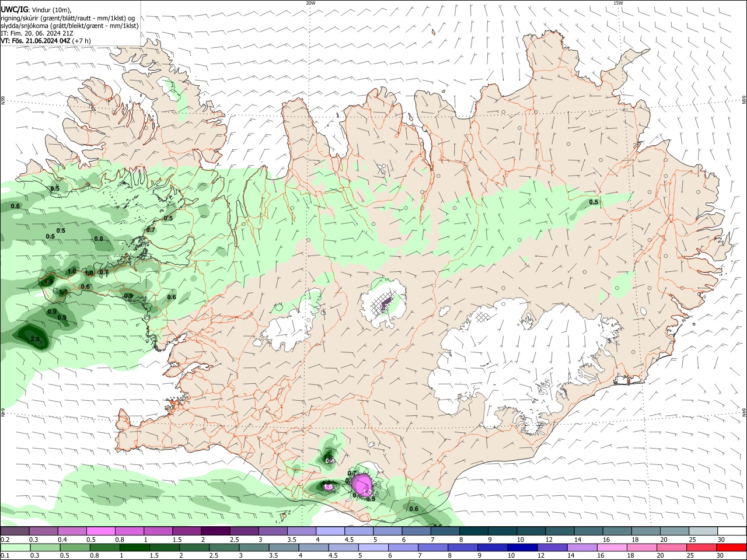Click the upper legend swatch labeled 3.5
Viewport: 747px width, 560px height.
pos(301,531)
